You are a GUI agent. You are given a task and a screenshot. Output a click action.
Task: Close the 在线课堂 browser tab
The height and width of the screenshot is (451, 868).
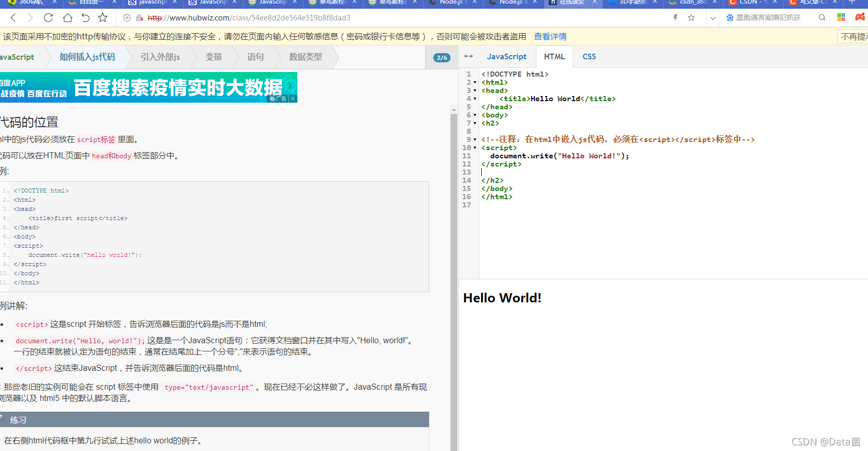pos(595,2)
